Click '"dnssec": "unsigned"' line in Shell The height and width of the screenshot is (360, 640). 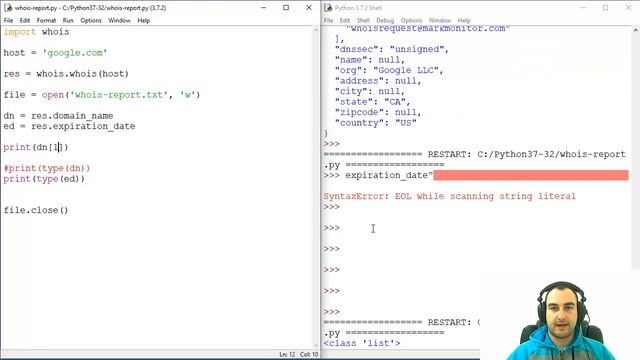pyautogui.click(x=392, y=49)
